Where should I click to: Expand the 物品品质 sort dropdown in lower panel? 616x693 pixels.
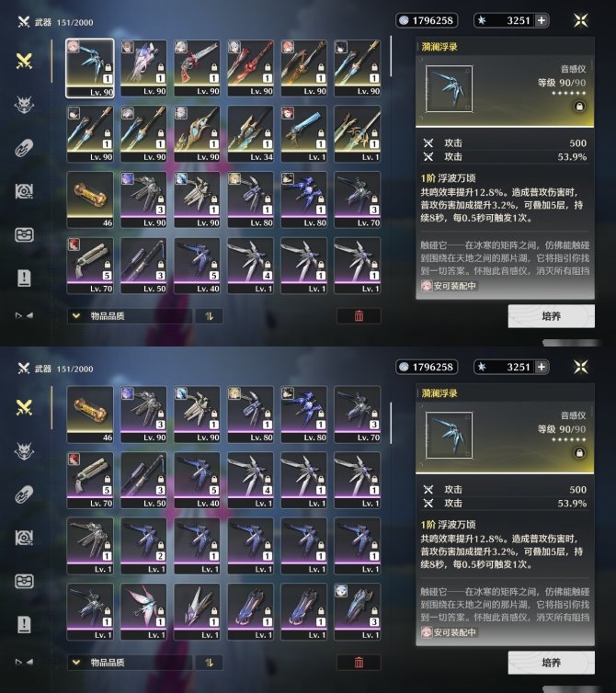point(130,663)
